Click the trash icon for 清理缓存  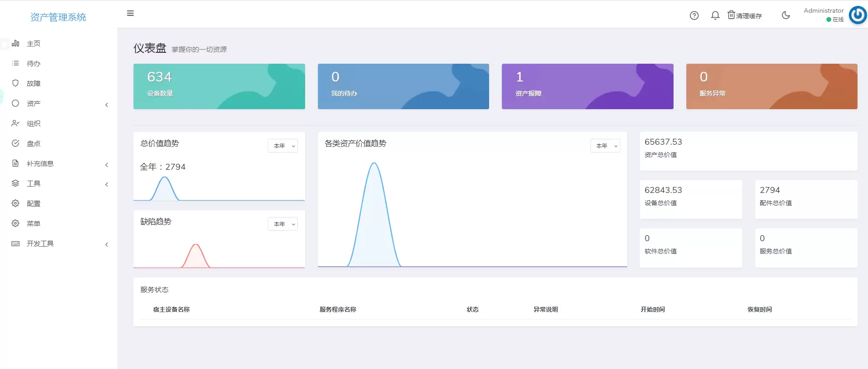731,15
